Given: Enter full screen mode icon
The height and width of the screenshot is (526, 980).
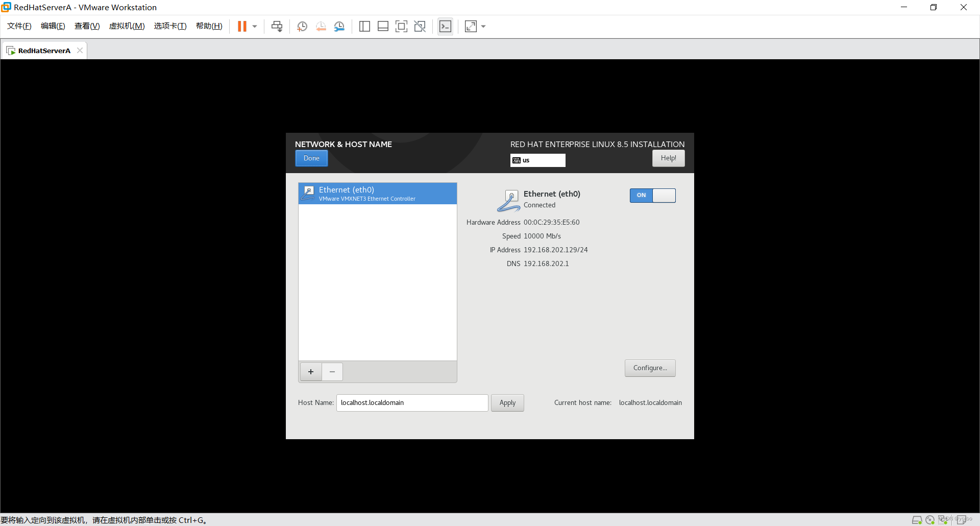Looking at the screenshot, I should pyautogui.click(x=401, y=27).
